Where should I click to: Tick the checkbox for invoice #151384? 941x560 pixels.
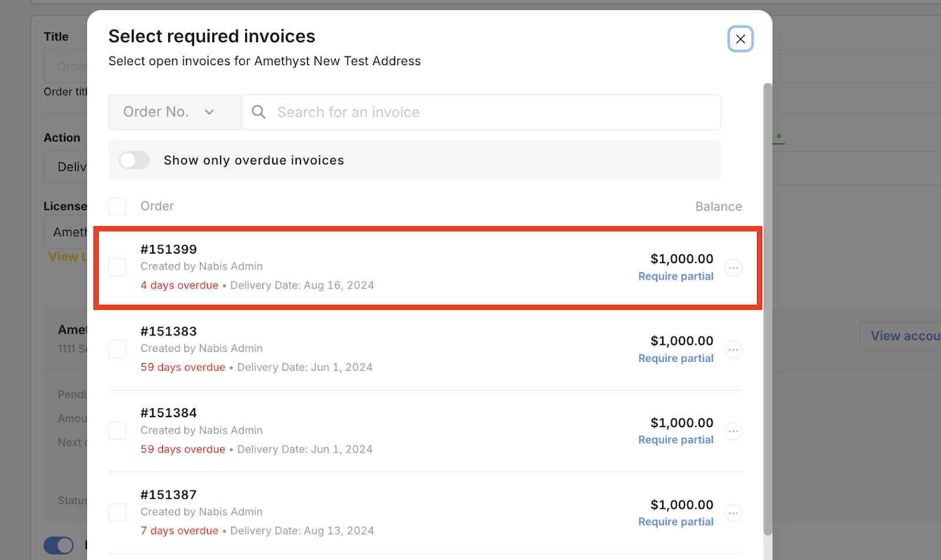117,430
